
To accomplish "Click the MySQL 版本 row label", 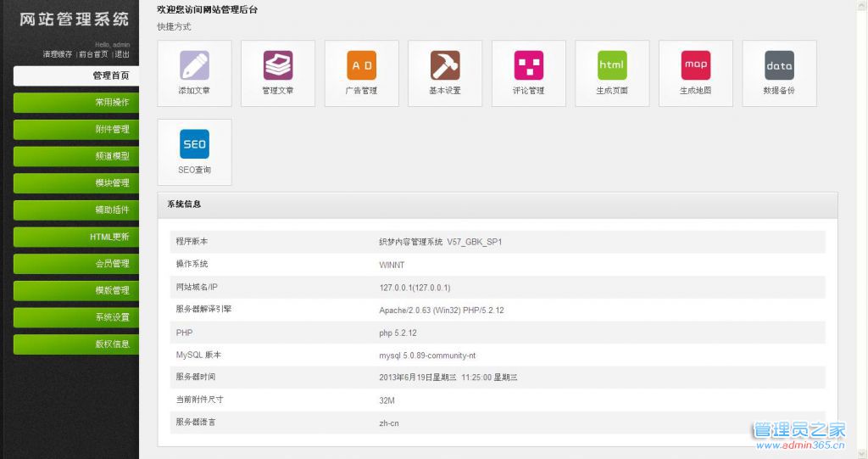I will [x=198, y=355].
